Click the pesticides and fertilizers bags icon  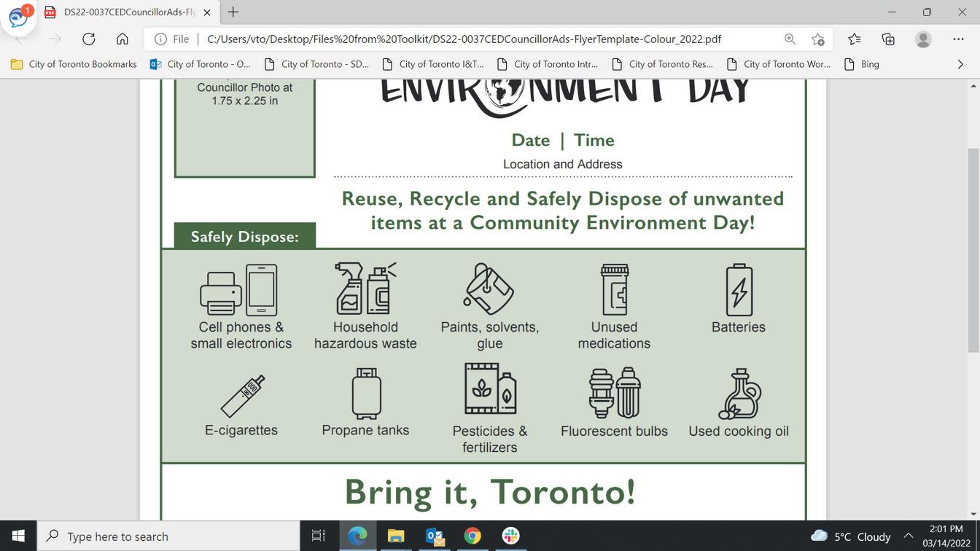491,389
